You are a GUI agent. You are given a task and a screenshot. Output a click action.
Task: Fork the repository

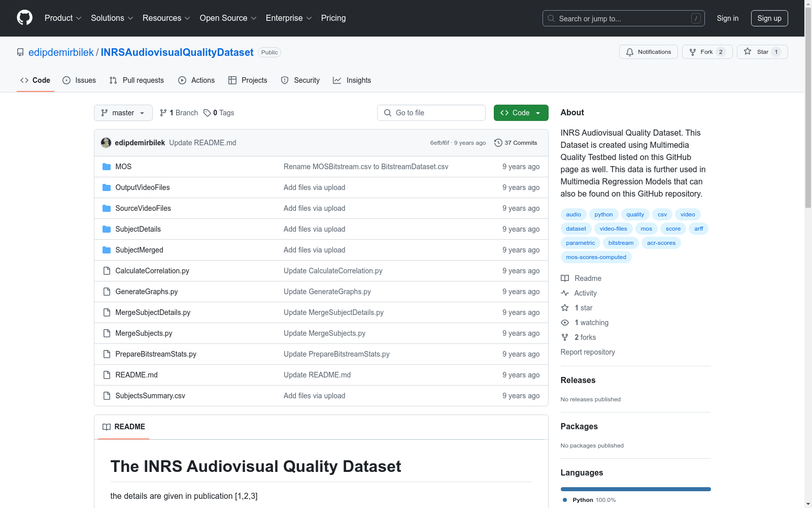[707, 52]
